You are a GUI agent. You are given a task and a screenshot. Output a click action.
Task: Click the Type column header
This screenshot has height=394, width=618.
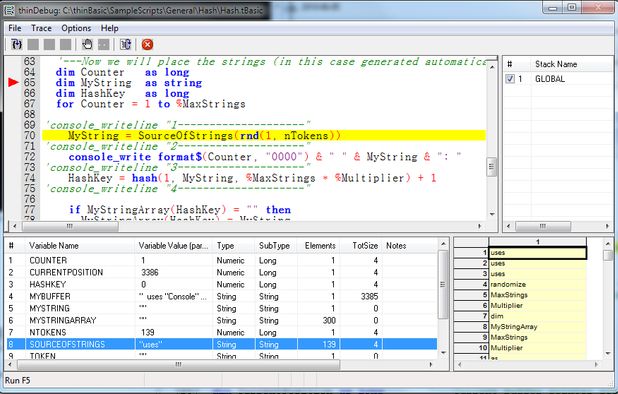234,246
